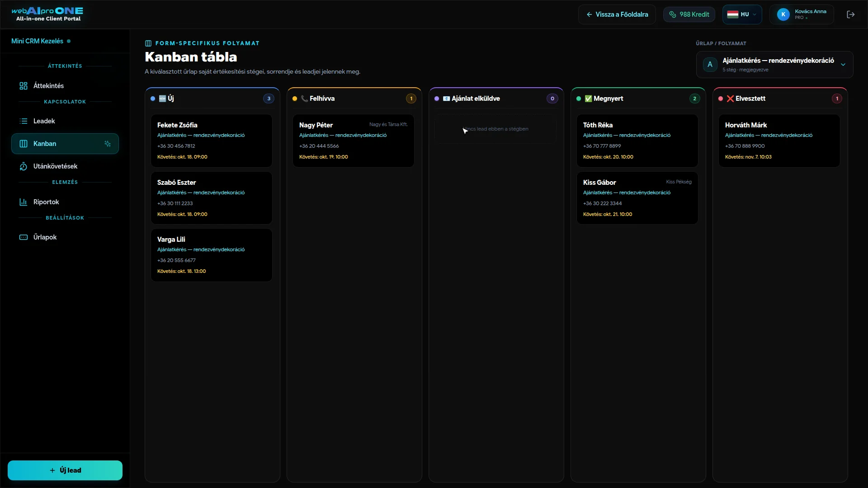Click the Hungarian flag icon
The image size is (868, 488).
tap(732, 14)
